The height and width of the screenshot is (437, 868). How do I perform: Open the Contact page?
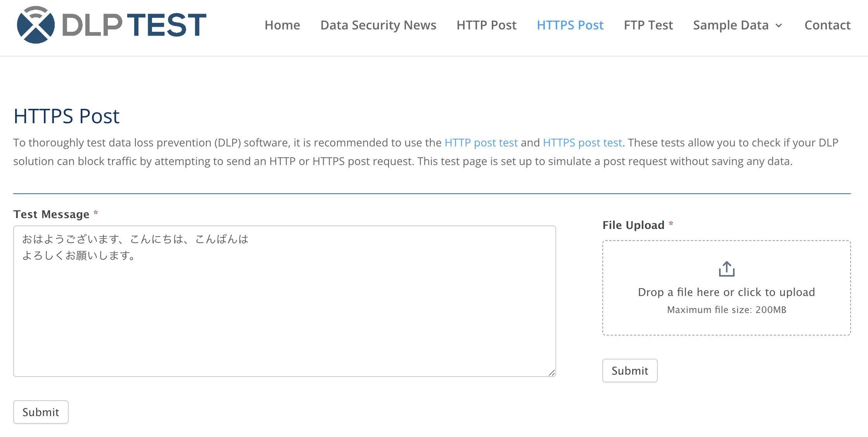click(x=827, y=25)
